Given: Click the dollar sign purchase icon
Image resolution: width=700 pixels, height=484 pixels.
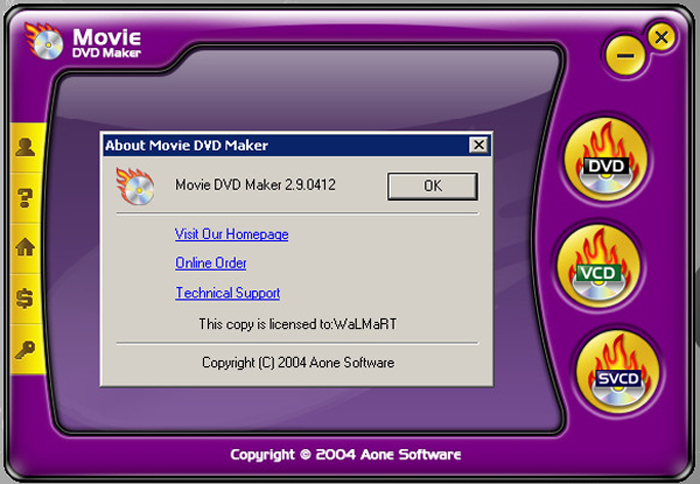Looking at the screenshot, I should click(25, 298).
